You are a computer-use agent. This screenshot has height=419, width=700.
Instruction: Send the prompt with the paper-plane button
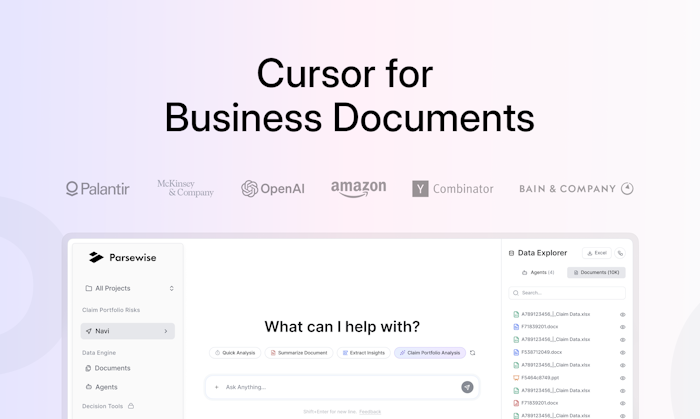[x=467, y=387]
